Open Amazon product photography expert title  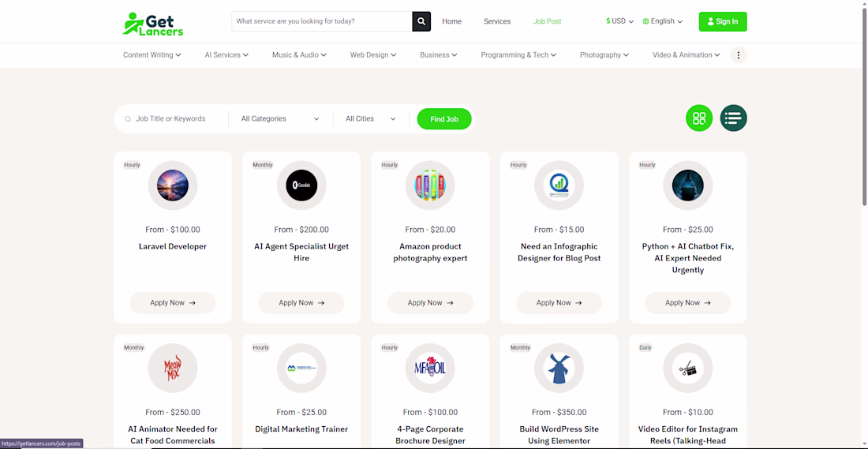click(x=430, y=253)
